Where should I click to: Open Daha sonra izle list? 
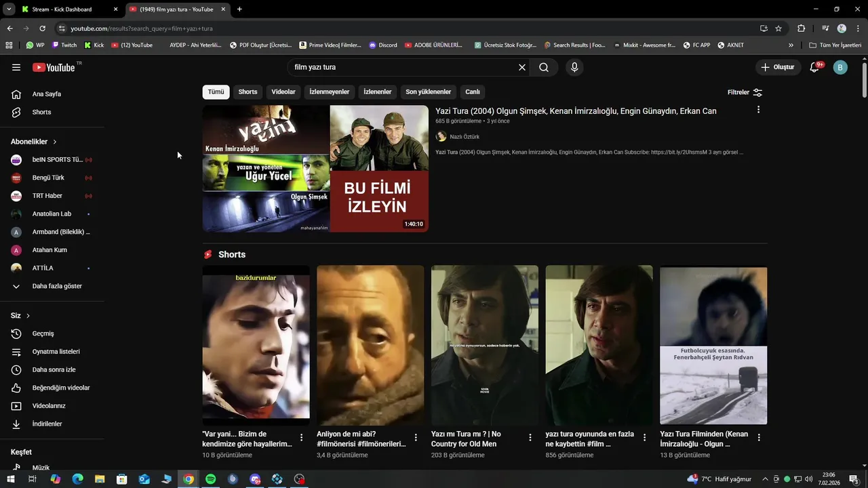(52, 369)
